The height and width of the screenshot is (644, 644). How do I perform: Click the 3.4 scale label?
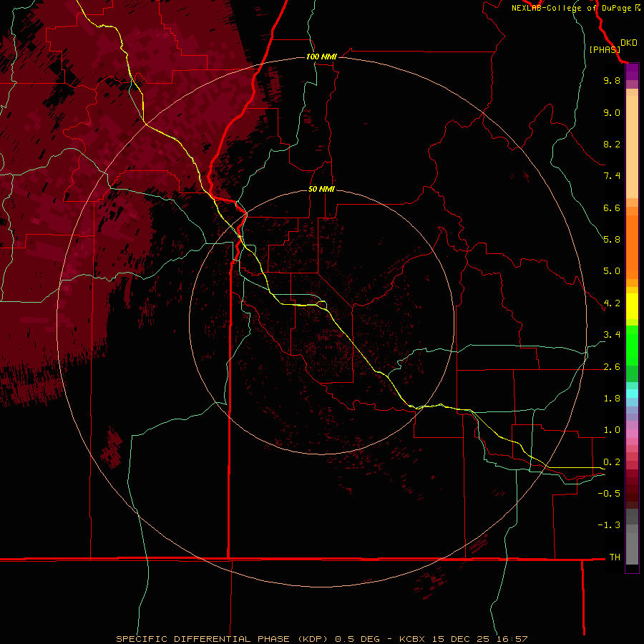tap(612, 335)
